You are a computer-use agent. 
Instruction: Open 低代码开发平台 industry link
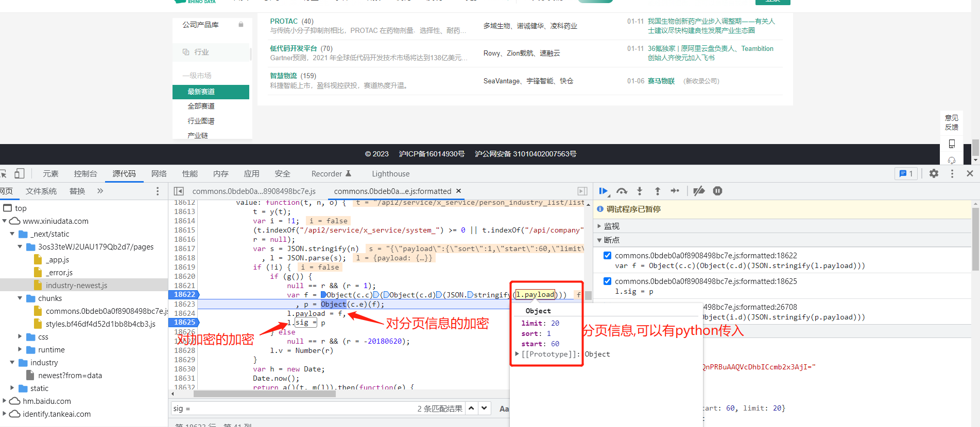pos(294,48)
